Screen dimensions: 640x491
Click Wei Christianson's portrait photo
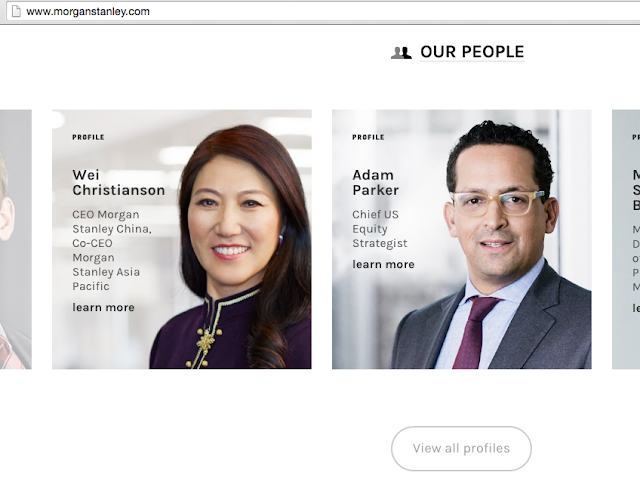pyautogui.click(x=237, y=245)
